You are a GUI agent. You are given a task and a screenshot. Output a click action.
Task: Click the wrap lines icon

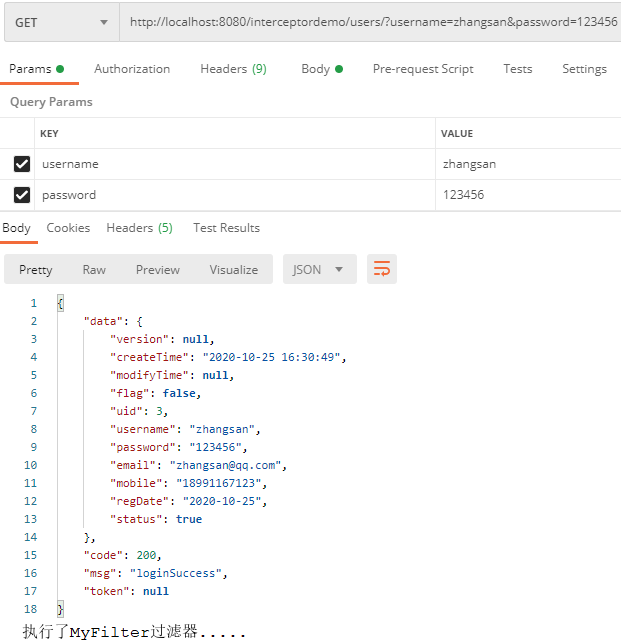382,269
